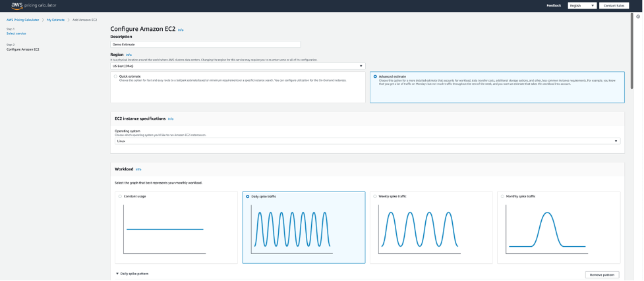Click the Description input field

coord(206,44)
